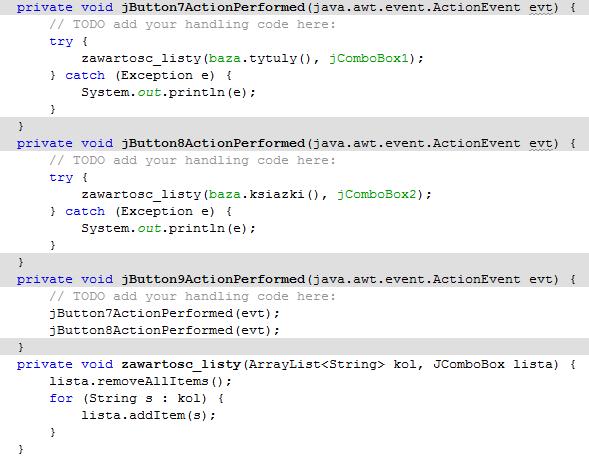Select the jComboBox2 argument
Viewport: 589px width, 459px height.
click(377, 195)
